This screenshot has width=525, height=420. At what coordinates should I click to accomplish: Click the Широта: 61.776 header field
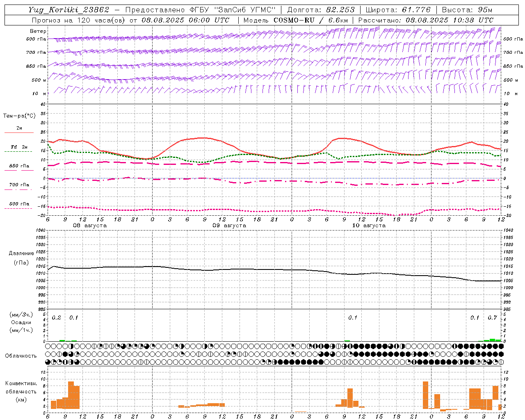398,10
